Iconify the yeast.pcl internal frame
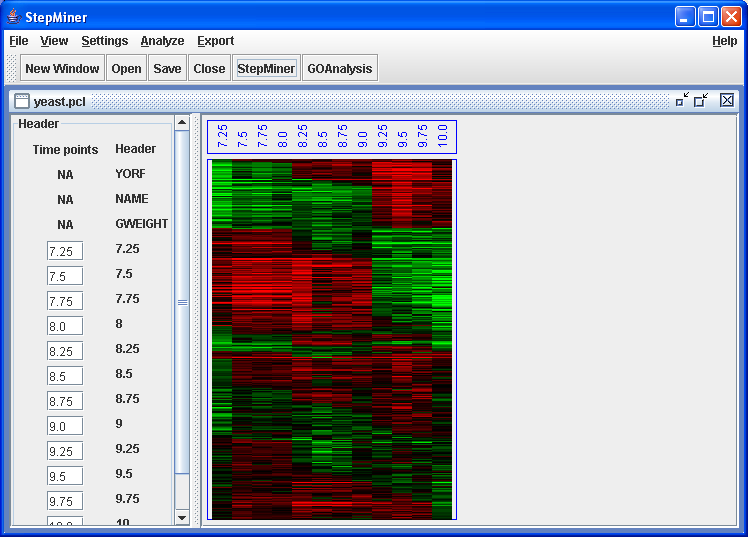748x537 pixels. (683, 100)
